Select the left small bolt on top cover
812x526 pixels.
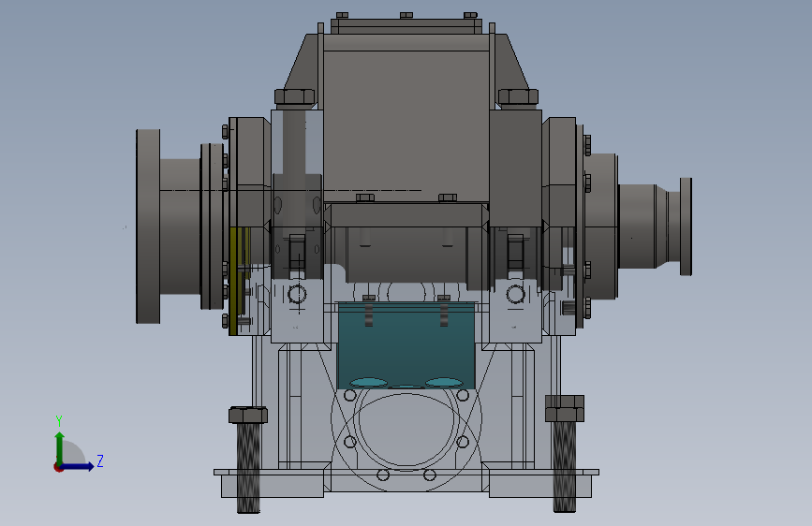[x=342, y=16]
